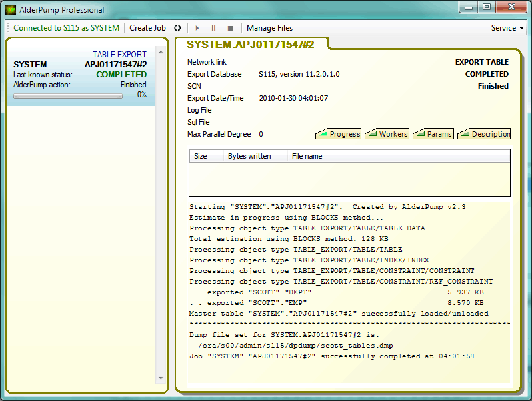Screen dimensions: 532x401
Task: Click the stop job icon
Action: click(x=231, y=28)
